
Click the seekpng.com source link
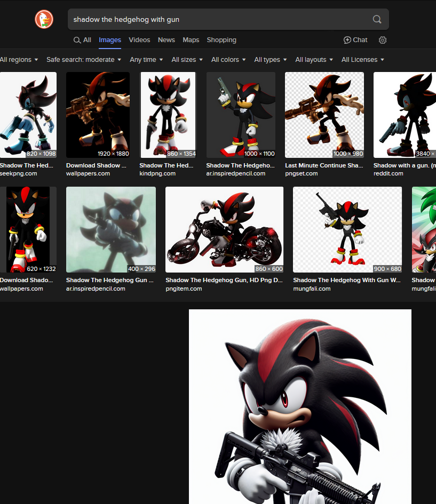pyautogui.click(x=19, y=173)
